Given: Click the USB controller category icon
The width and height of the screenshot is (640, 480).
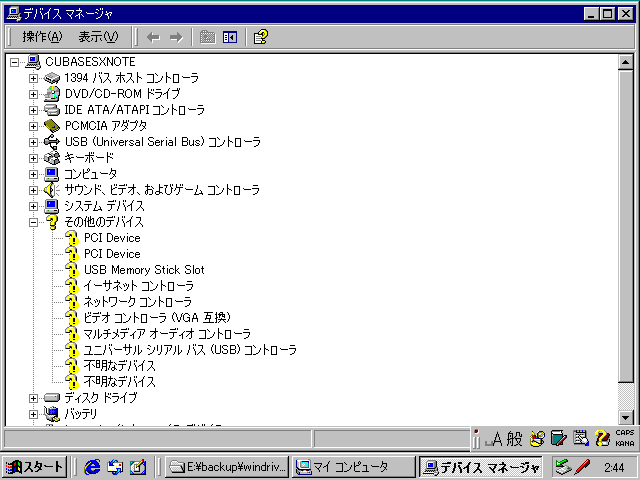Looking at the screenshot, I should click(52, 142).
